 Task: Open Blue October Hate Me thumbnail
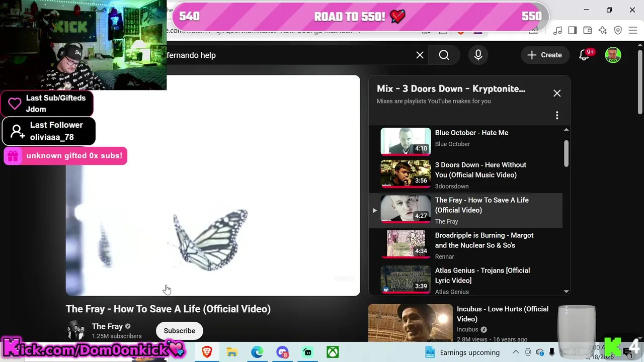coord(406,141)
